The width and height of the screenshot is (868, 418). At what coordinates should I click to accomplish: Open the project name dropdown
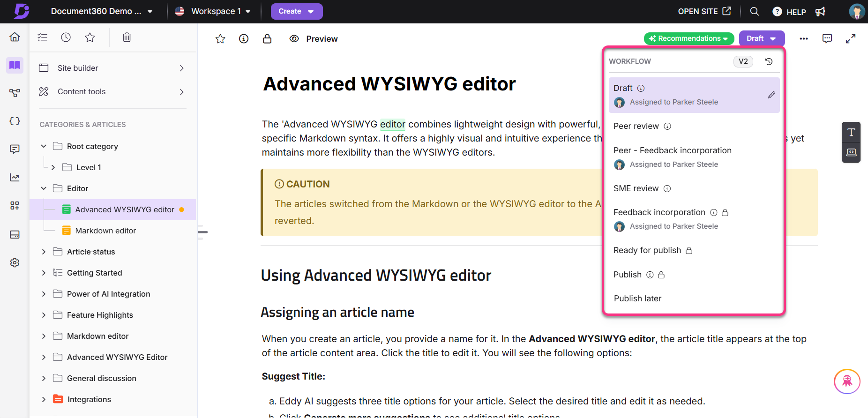[x=102, y=11]
